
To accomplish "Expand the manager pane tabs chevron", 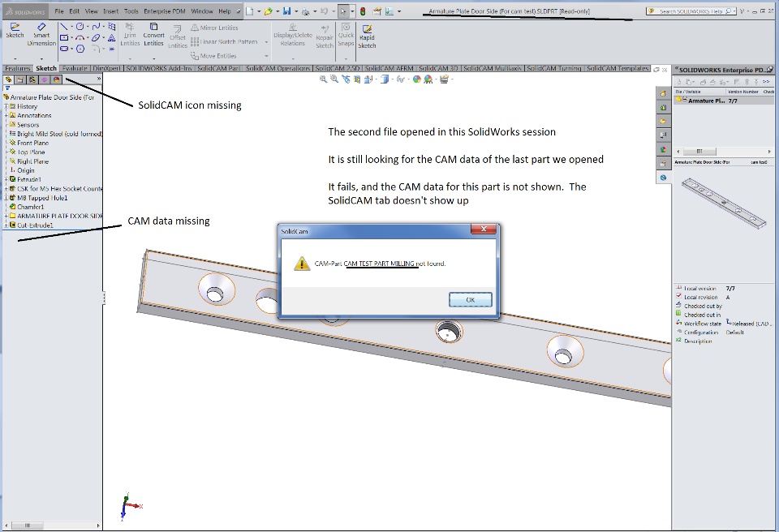I will click(x=98, y=79).
